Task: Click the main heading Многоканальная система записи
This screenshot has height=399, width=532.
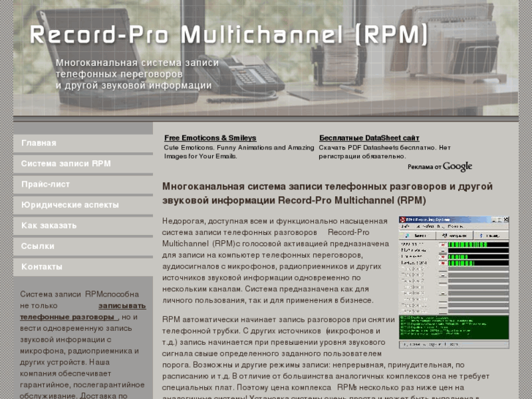Action: [x=327, y=193]
